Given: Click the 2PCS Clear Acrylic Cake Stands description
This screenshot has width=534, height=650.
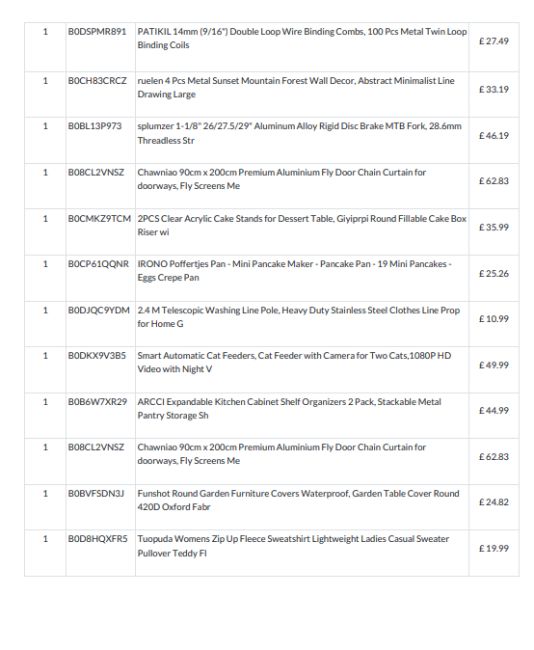Looking at the screenshot, I should (302, 226).
